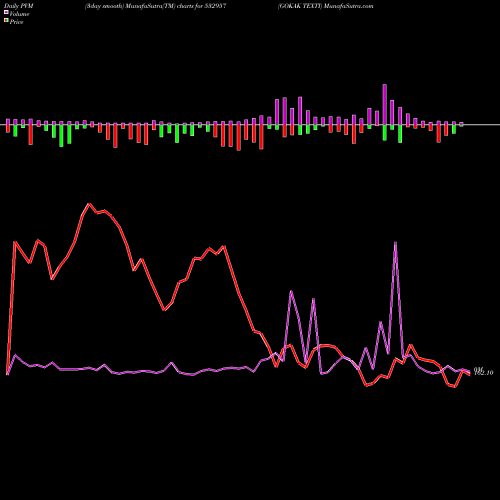
Task: Click the GOKAK TEXTI MunafaSutra.com label
Action: point(326,6)
